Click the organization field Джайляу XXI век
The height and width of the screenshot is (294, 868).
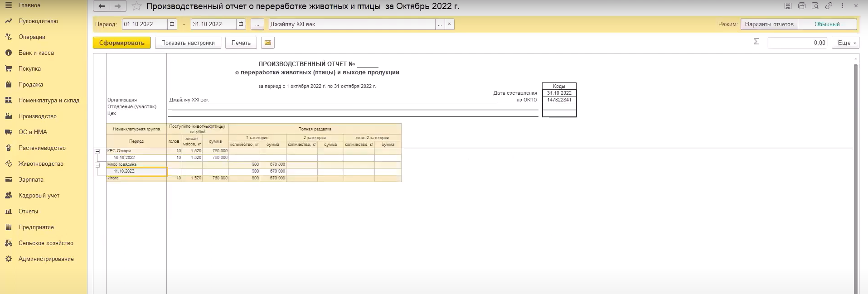[351, 24]
